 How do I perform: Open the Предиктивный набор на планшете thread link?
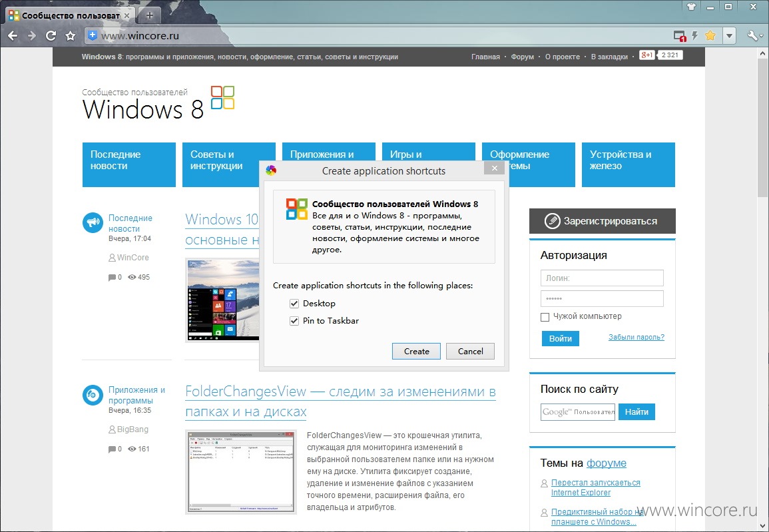click(597, 517)
